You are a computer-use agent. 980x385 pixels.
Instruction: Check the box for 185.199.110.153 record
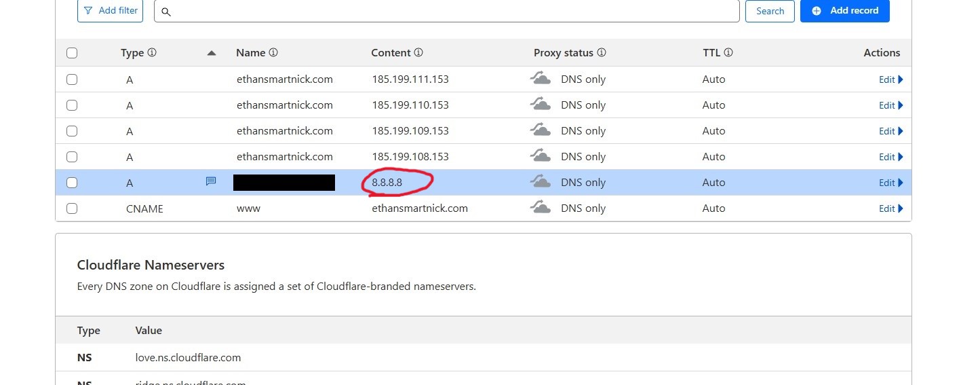72,105
